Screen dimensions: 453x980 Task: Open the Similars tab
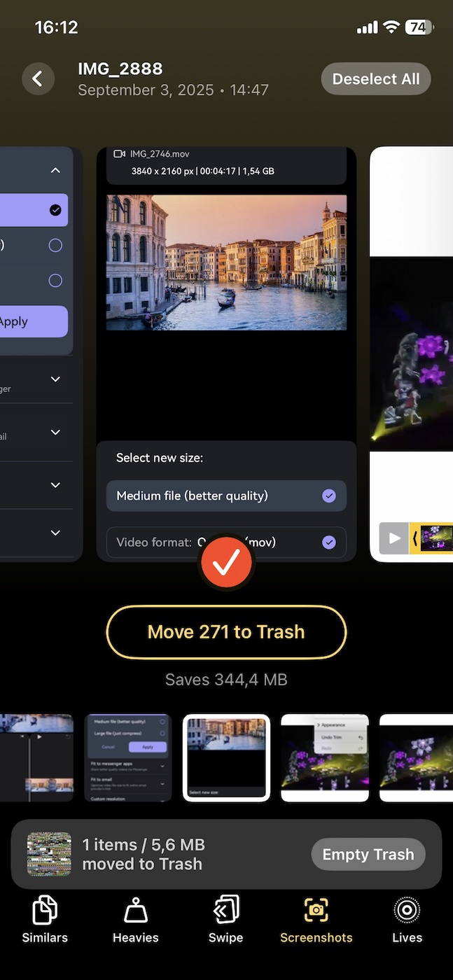click(x=45, y=919)
